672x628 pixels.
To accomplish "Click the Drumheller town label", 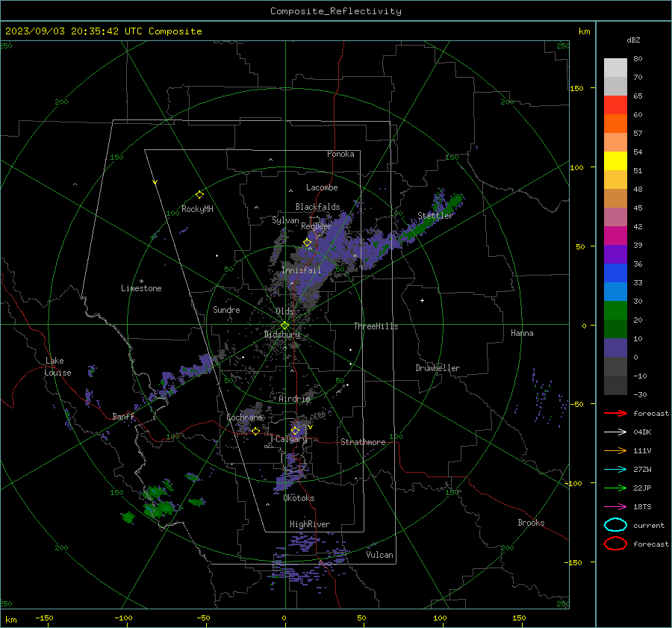I will [x=438, y=368].
